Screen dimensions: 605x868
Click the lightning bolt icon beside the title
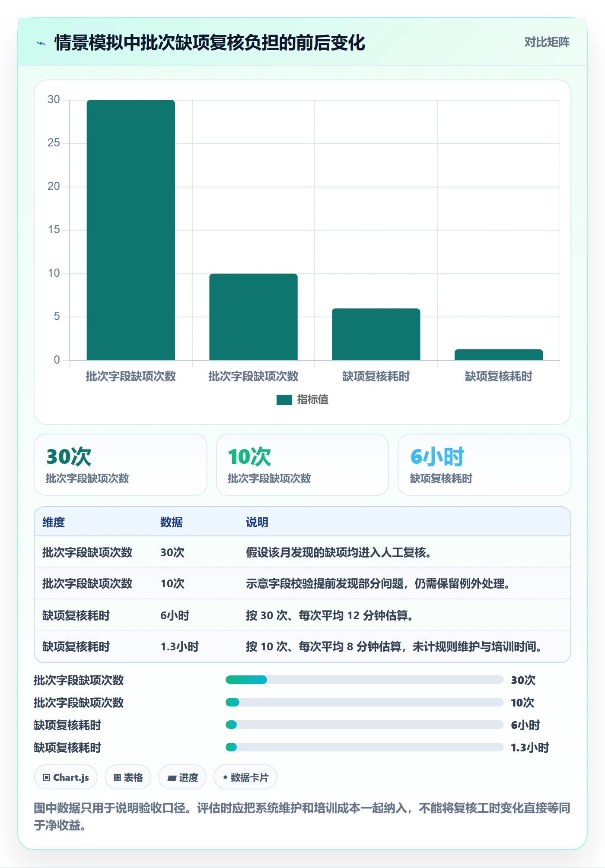coord(41,43)
